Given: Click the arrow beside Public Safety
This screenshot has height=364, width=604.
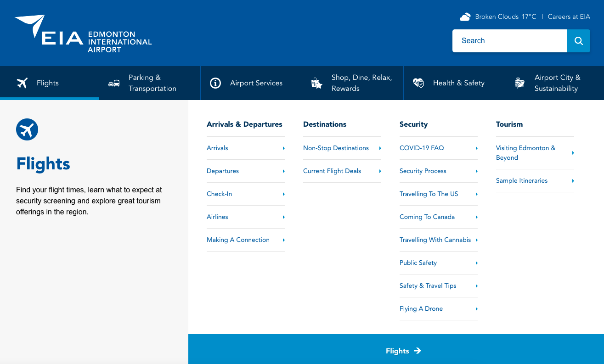Looking at the screenshot, I should point(477,263).
